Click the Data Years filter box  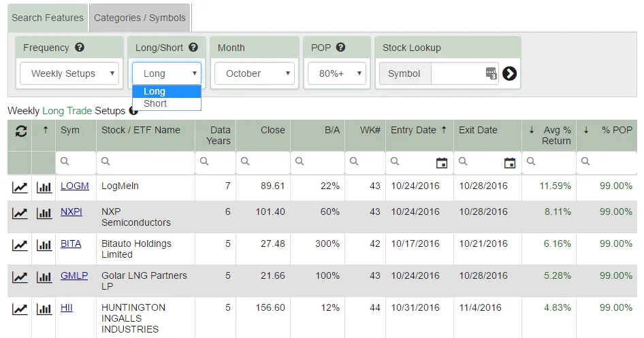tap(215, 163)
